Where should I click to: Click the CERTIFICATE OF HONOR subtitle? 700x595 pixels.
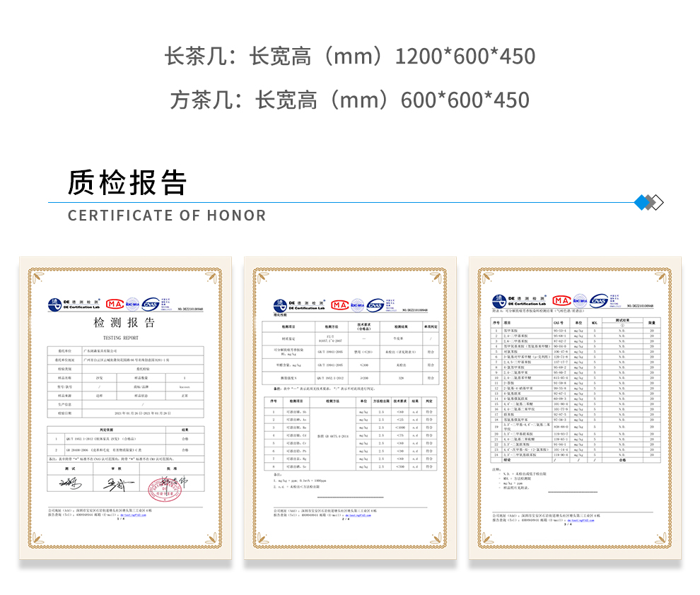click(167, 216)
